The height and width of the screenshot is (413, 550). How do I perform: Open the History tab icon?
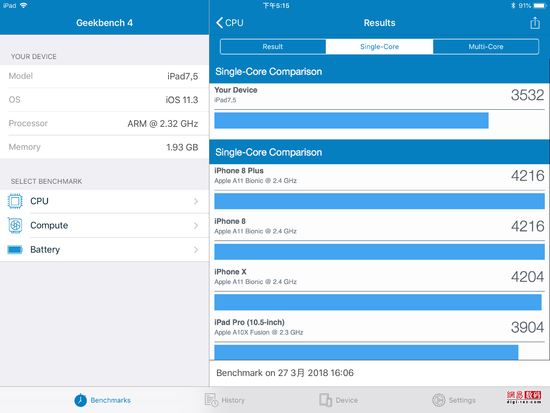211,400
